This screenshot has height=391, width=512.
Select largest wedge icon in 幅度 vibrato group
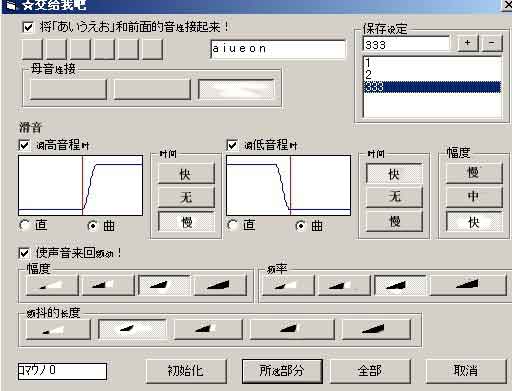(220, 285)
